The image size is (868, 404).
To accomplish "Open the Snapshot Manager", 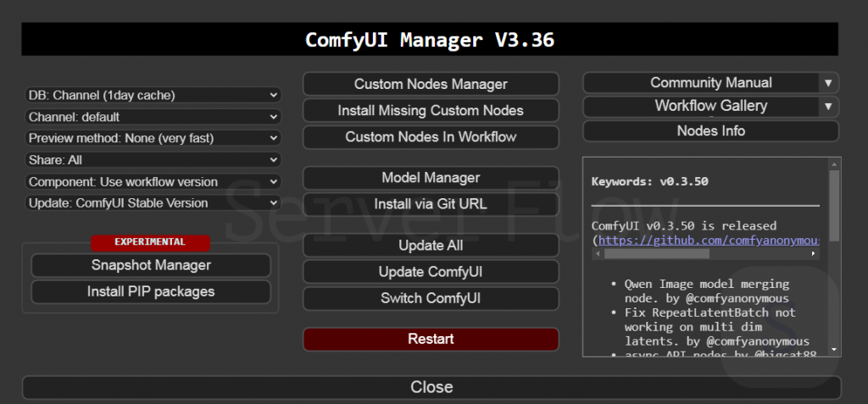I will tap(151, 265).
